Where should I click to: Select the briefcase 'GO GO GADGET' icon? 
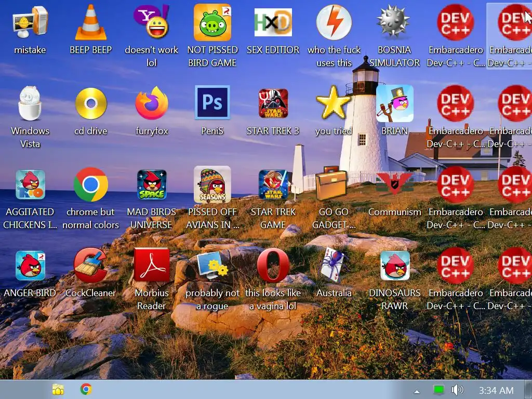click(x=331, y=183)
